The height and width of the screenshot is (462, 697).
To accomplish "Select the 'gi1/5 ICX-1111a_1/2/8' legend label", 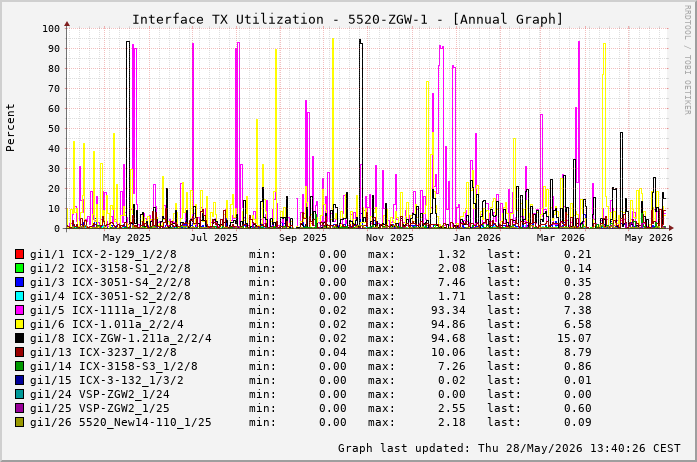I will coord(103,310).
